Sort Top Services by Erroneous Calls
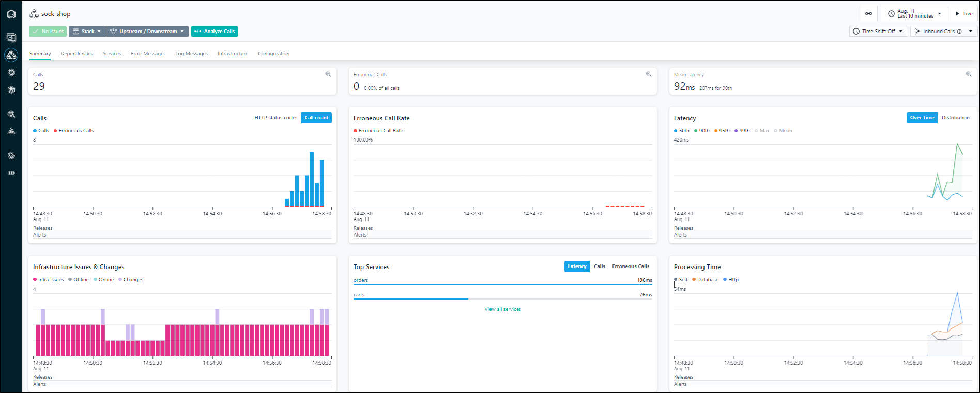This screenshot has height=393, width=980. pyautogui.click(x=631, y=266)
